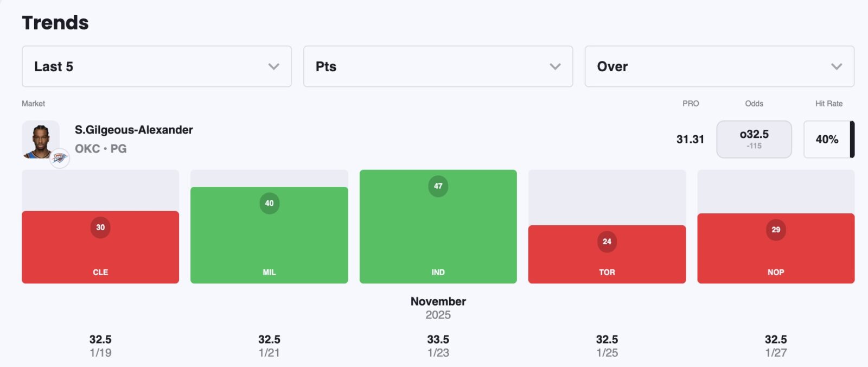Click the 33.5 line for 1/23
This screenshot has width=868, height=367.
(438, 339)
